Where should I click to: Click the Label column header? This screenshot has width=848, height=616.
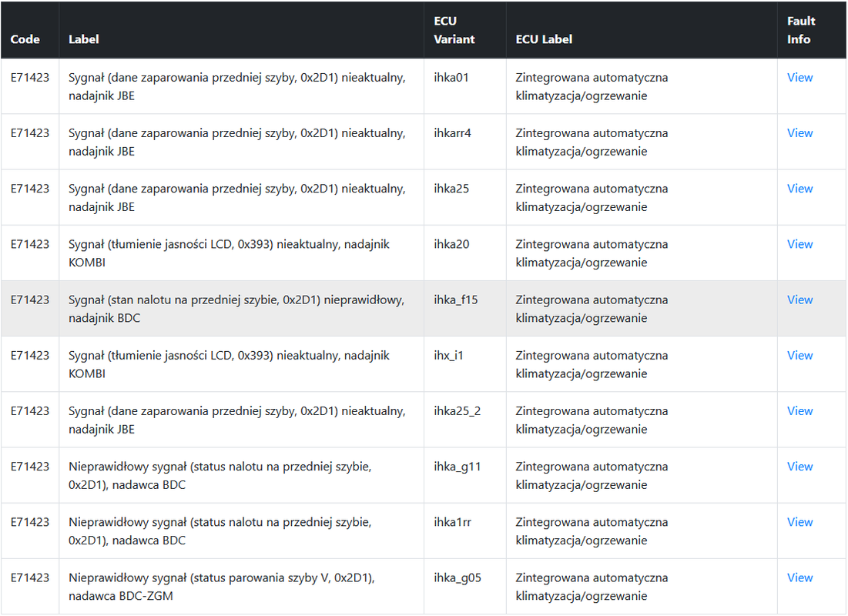pos(83,39)
